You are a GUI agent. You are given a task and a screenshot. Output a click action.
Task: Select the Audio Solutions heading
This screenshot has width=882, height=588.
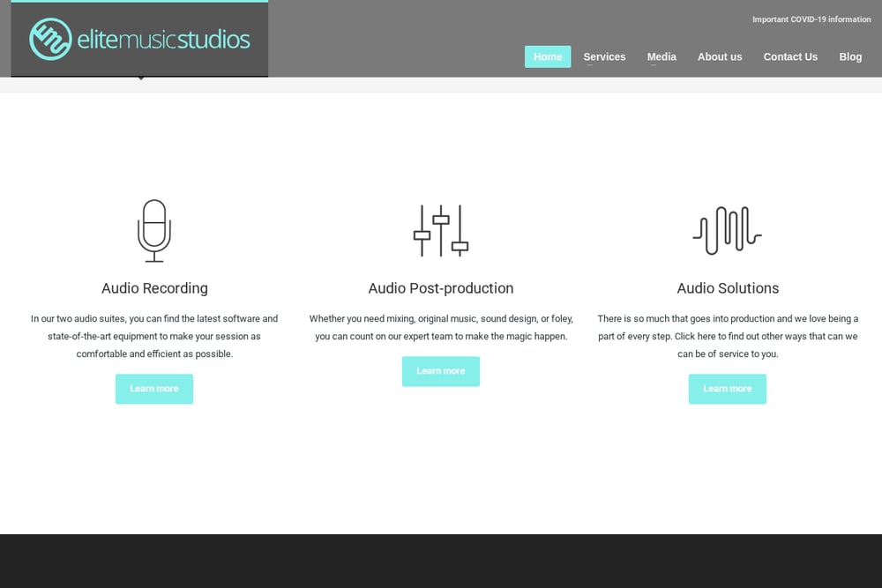(728, 288)
